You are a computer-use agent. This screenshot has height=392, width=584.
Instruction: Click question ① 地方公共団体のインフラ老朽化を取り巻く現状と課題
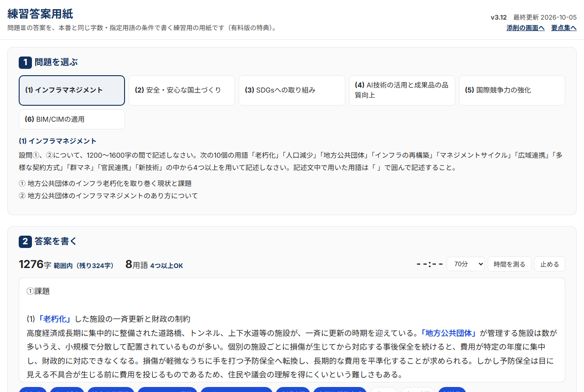(x=105, y=183)
